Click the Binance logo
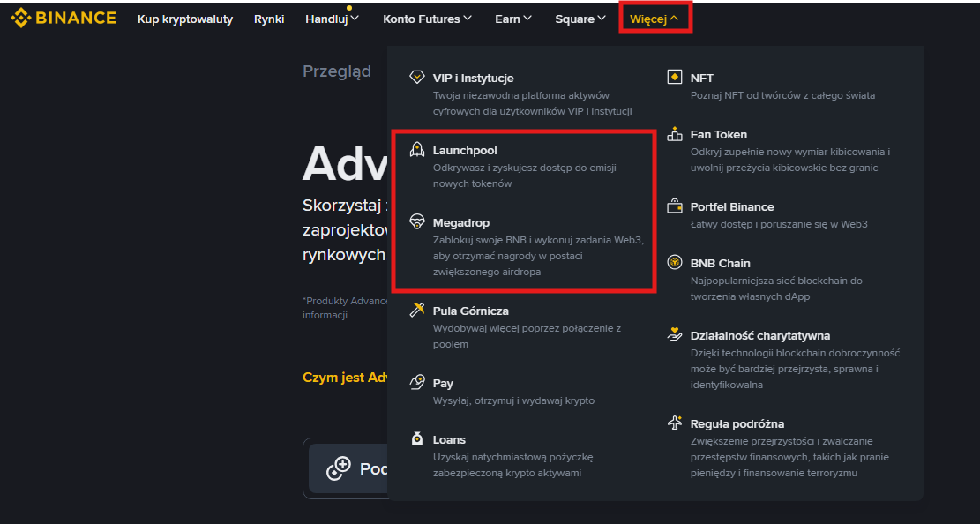This screenshot has width=980, height=524. tap(64, 19)
